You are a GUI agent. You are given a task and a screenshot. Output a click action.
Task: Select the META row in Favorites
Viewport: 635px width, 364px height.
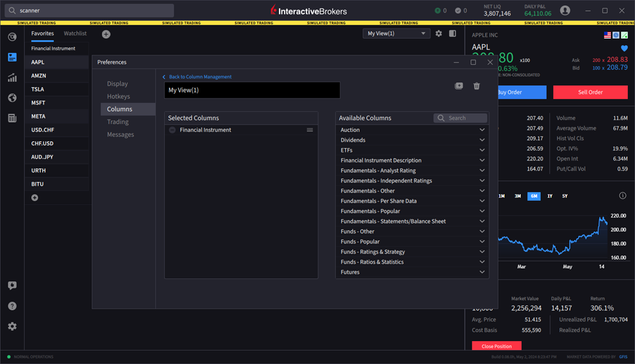pos(57,117)
